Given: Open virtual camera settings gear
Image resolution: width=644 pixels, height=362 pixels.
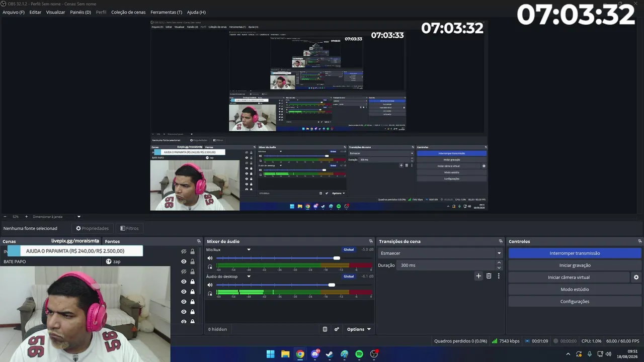Looking at the screenshot, I should click(636, 277).
